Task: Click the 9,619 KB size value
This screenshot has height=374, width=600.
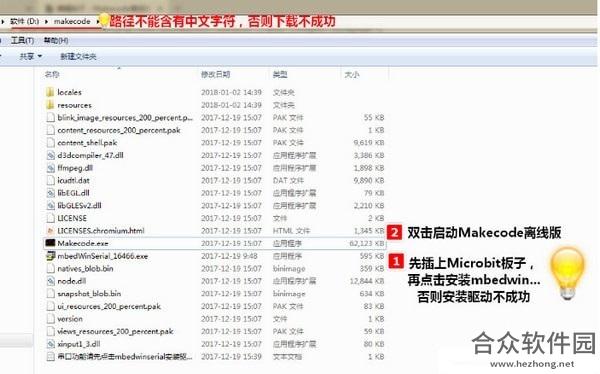Action: coord(369,142)
